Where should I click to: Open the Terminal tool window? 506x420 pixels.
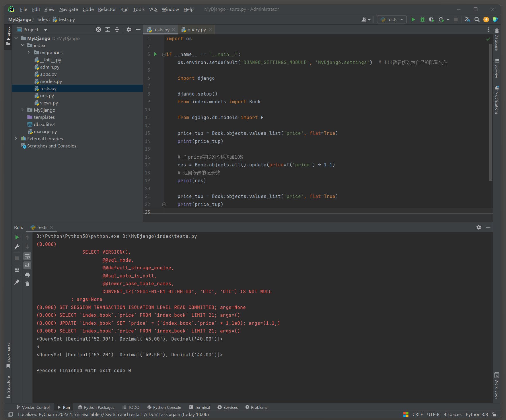(200, 407)
